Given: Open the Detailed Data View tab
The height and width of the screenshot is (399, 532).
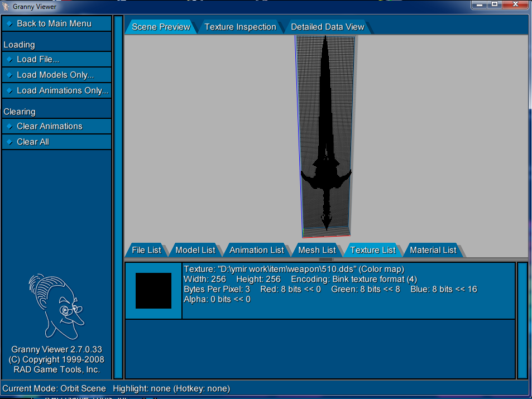Looking at the screenshot, I should (x=328, y=27).
